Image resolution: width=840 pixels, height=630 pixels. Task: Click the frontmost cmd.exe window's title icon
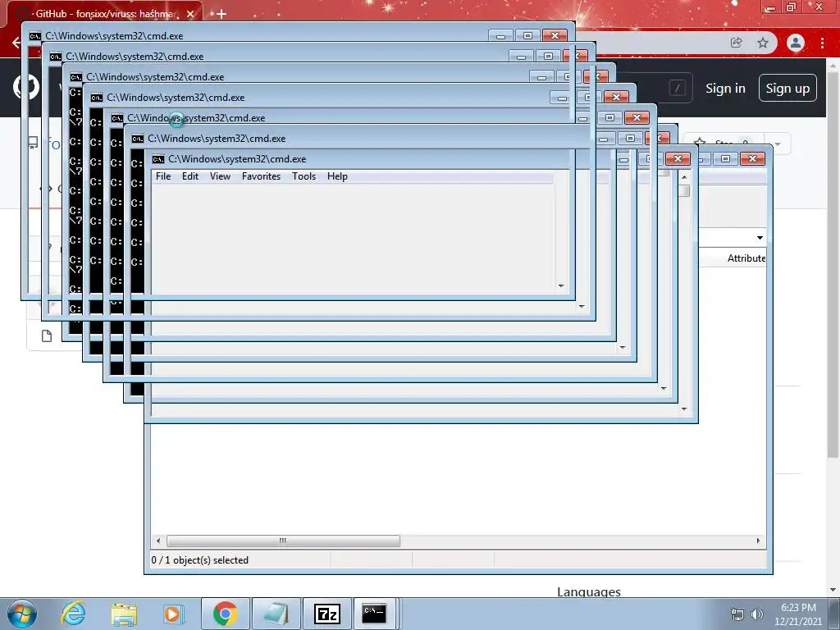click(157, 159)
